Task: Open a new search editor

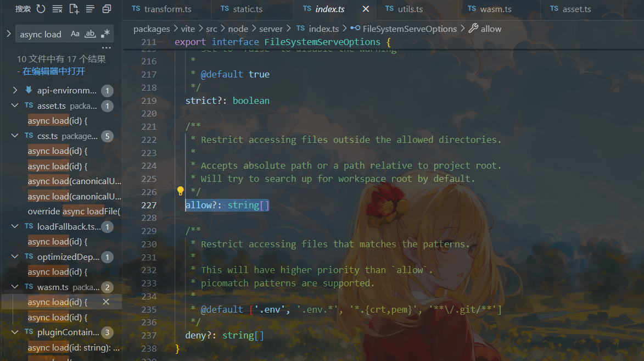Action: (74, 9)
